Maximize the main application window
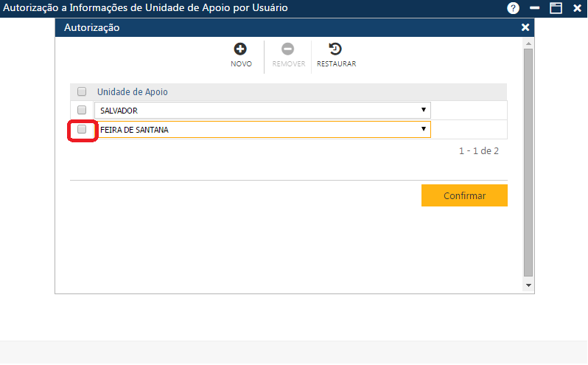 point(556,8)
